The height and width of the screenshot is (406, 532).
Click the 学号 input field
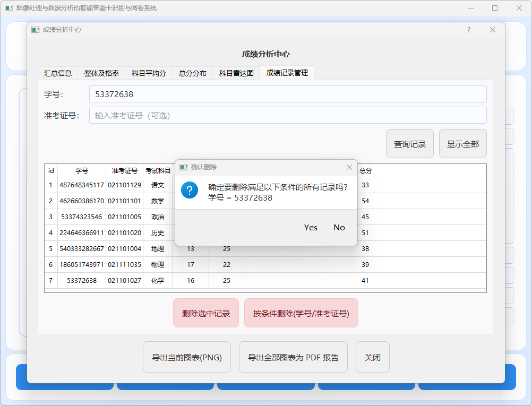coord(287,94)
